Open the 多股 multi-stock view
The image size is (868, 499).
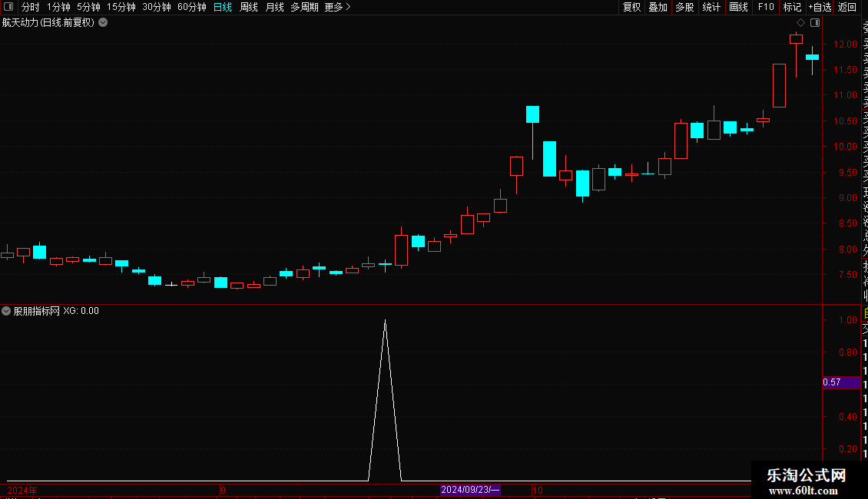point(684,7)
